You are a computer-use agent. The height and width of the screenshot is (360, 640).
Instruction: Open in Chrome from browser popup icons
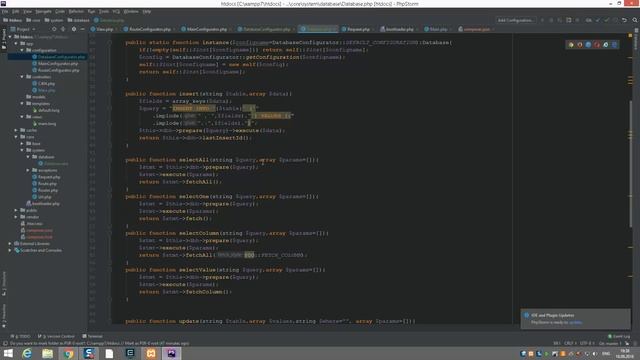click(x=571, y=44)
